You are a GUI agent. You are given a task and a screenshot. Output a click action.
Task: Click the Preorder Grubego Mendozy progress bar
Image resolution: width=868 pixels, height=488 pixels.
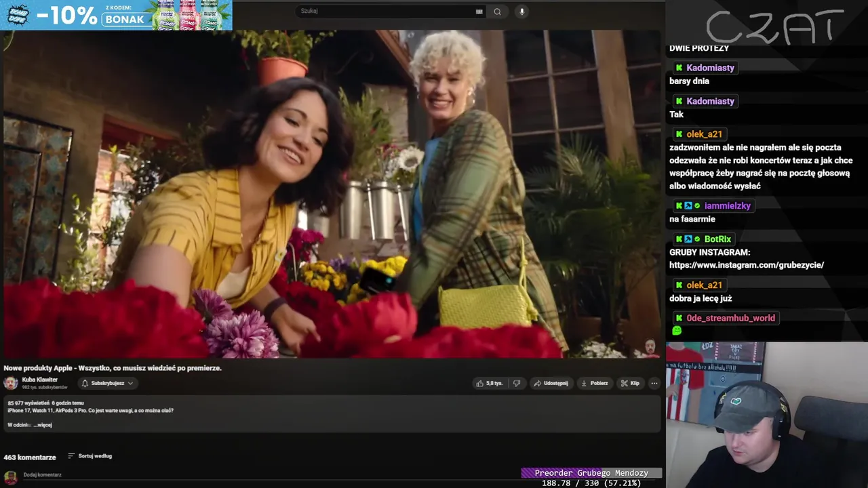[591, 473]
